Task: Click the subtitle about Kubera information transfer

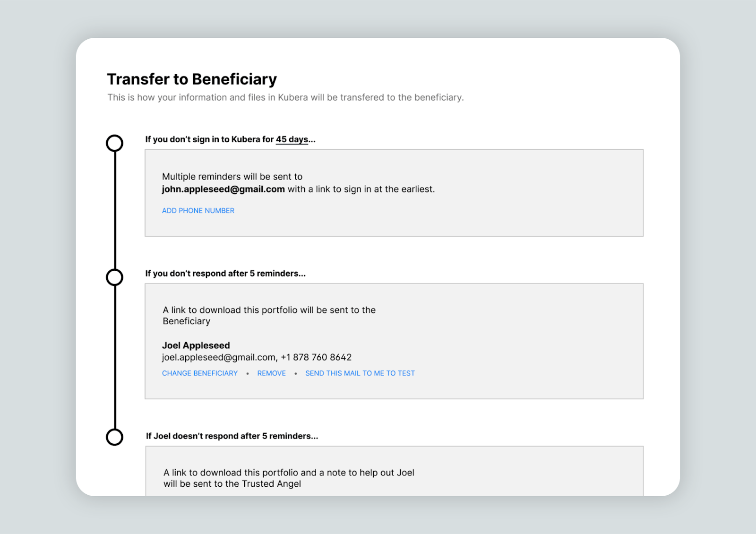Action: 285,97
